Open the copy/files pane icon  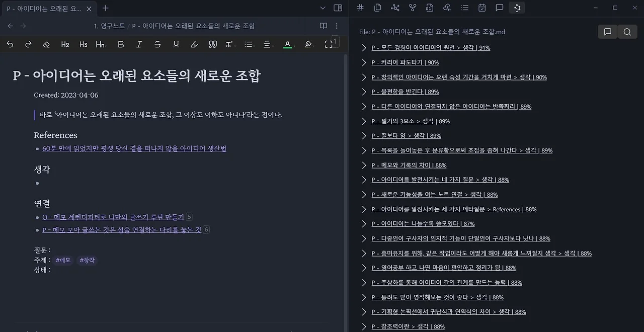(378, 8)
